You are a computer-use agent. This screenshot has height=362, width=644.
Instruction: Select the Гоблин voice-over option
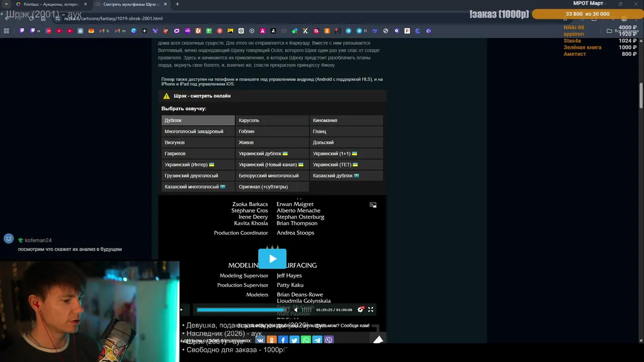[272, 132]
